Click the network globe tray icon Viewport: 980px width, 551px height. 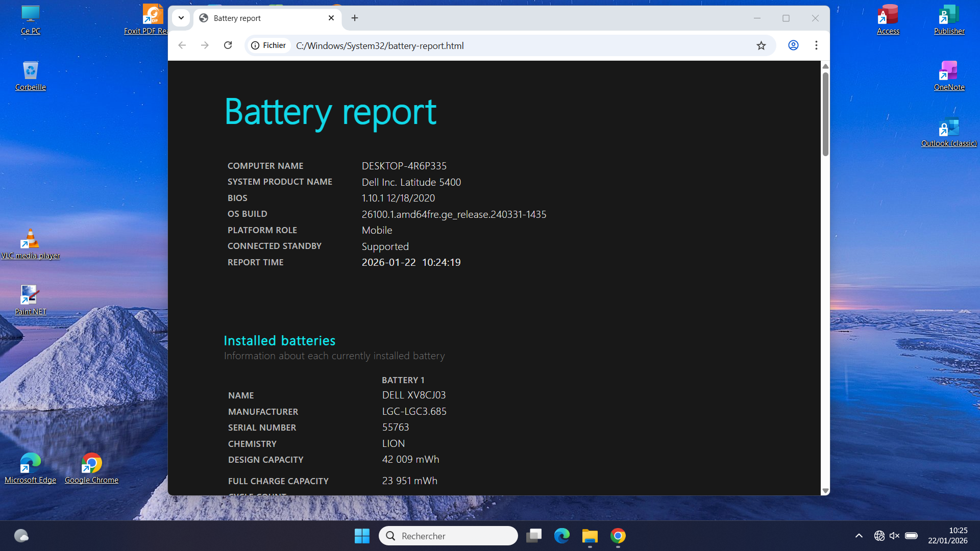point(879,536)
